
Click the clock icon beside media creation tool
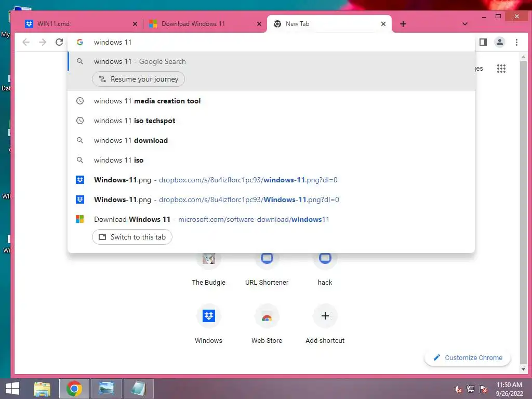tap(79, 101)
